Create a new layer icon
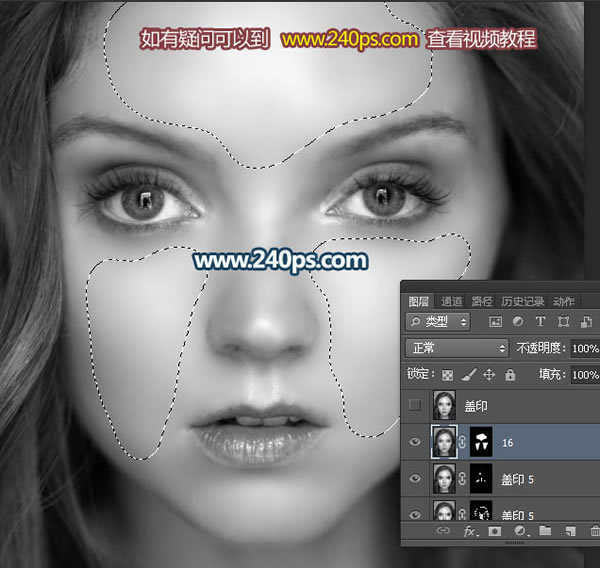The width and height of the screenshot is (600, 568). coord(571,531)
